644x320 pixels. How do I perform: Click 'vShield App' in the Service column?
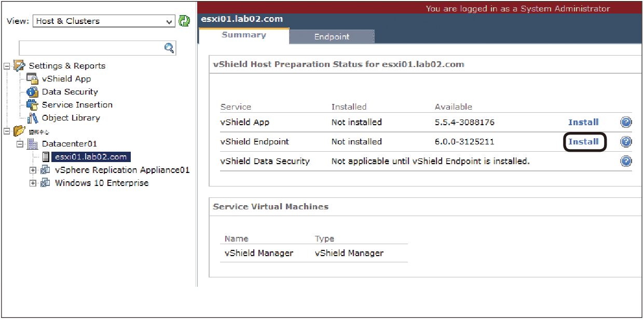(245, 123)
